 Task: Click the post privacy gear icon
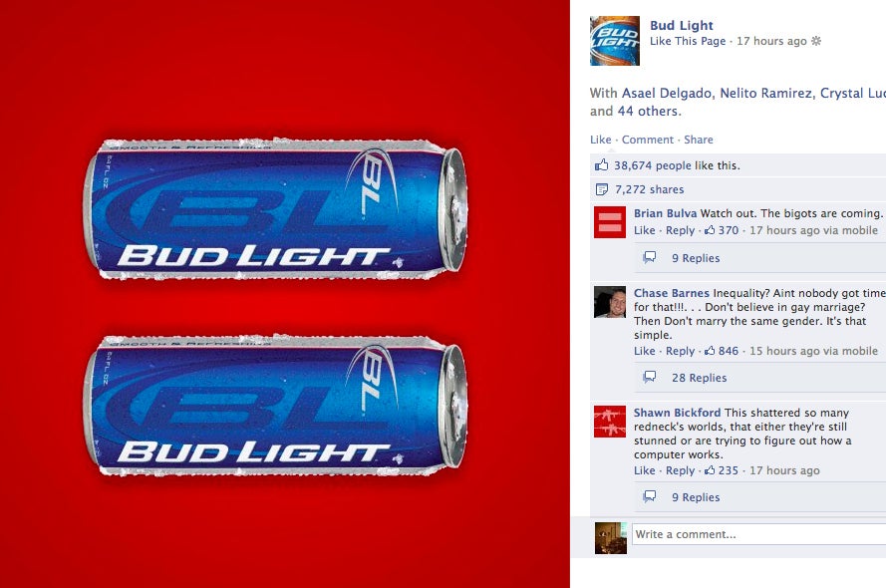tap(816, 41)
